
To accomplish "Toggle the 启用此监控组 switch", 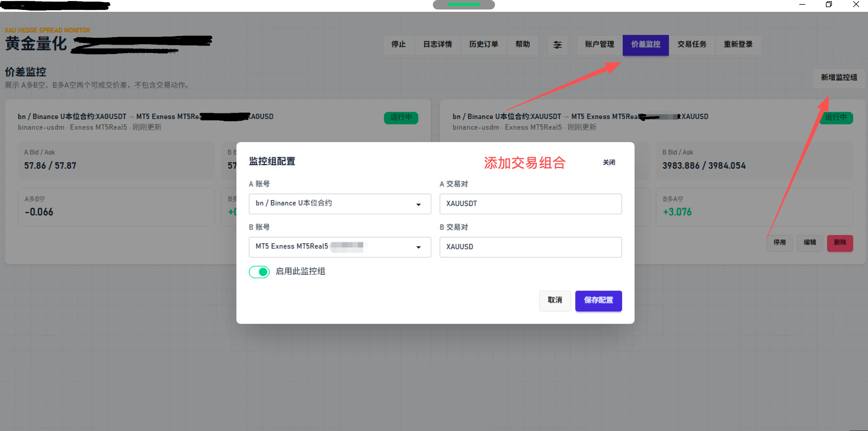I will tap(259, 271).
